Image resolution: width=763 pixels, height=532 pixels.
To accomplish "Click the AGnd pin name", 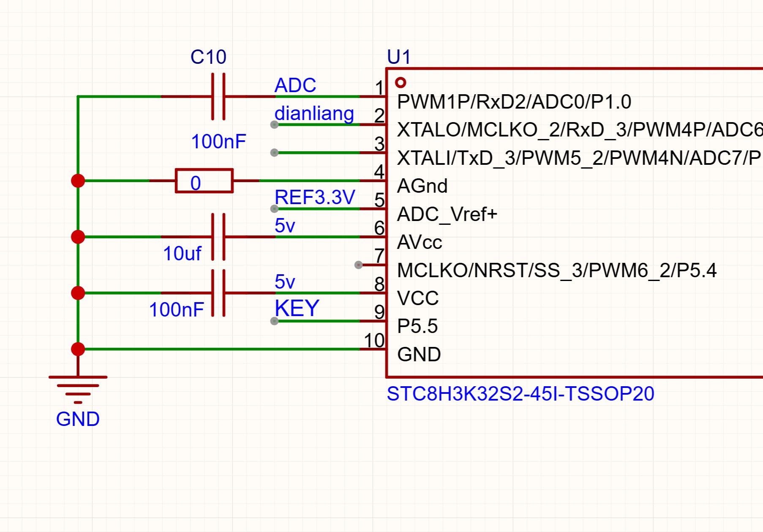I will point(422,186).
